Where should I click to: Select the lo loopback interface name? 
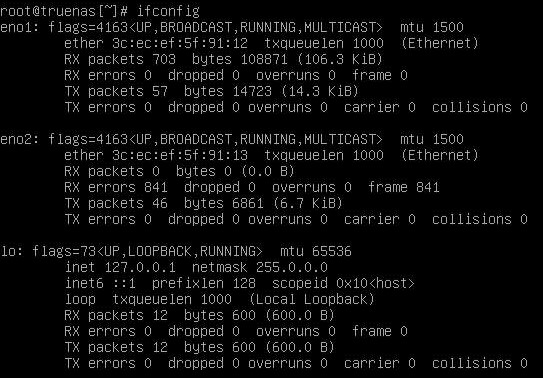coord(9,251)
